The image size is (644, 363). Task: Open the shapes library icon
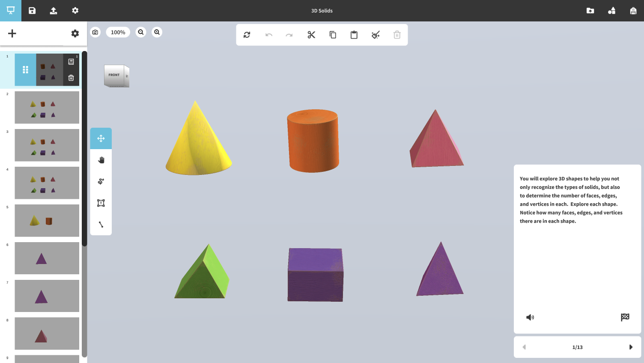tap(611, 10)
